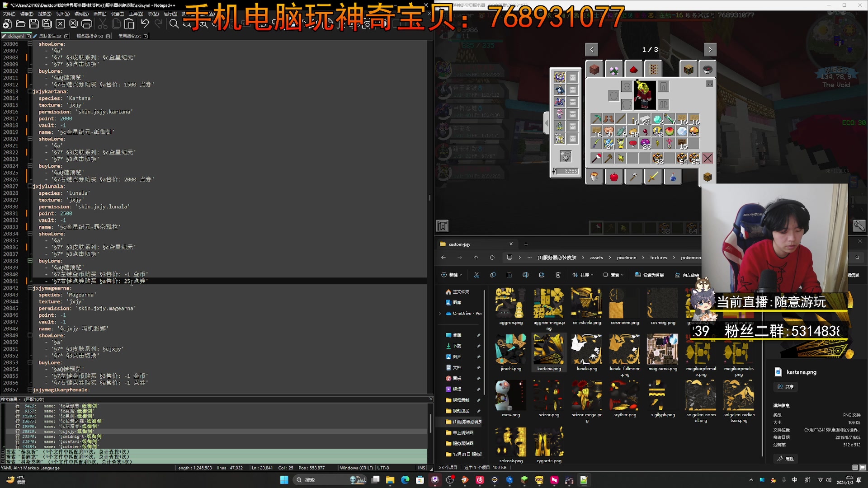Collapse the jxjylunala fold at line 20827
The height and width of the screenshot is (488, 868).
point(30,186)
